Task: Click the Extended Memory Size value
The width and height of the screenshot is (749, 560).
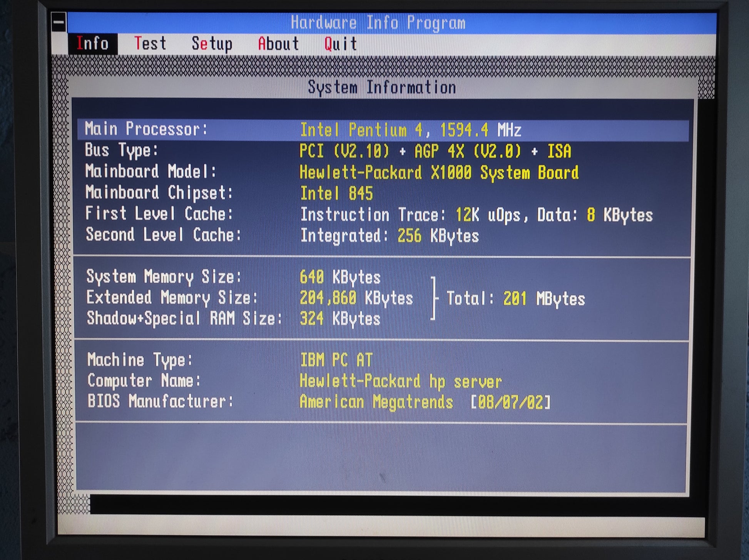Action: coord(356,298)
